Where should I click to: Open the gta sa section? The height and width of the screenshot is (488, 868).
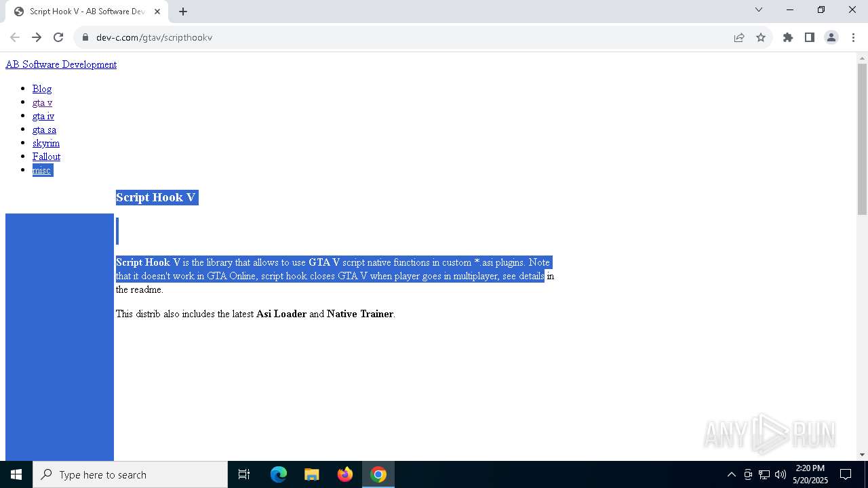[x=44, y=129]
